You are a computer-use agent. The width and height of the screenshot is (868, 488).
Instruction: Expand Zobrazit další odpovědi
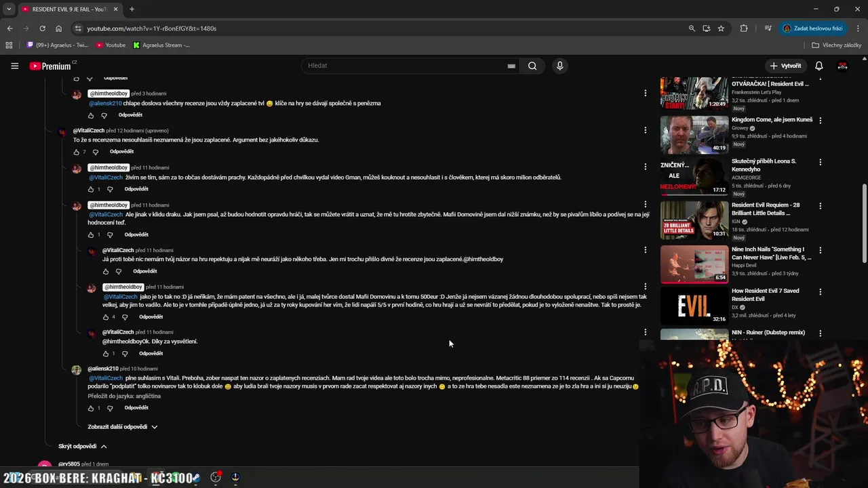tap(122, 427)
